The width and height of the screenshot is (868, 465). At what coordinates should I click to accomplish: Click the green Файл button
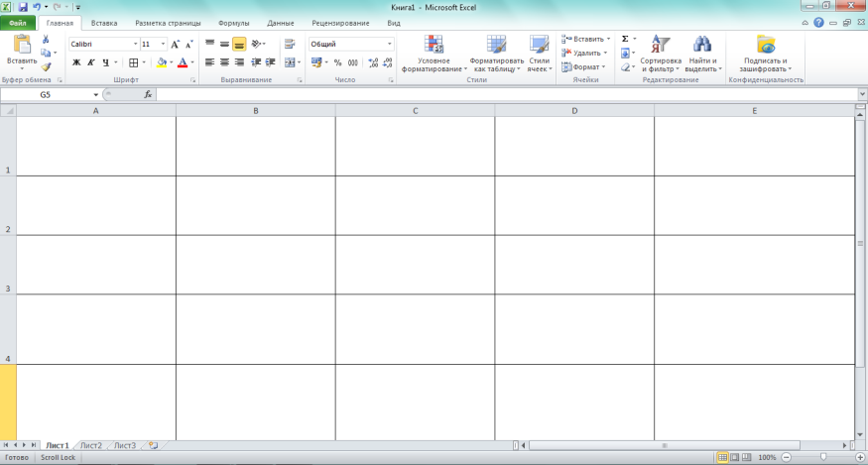coord(18,22)
